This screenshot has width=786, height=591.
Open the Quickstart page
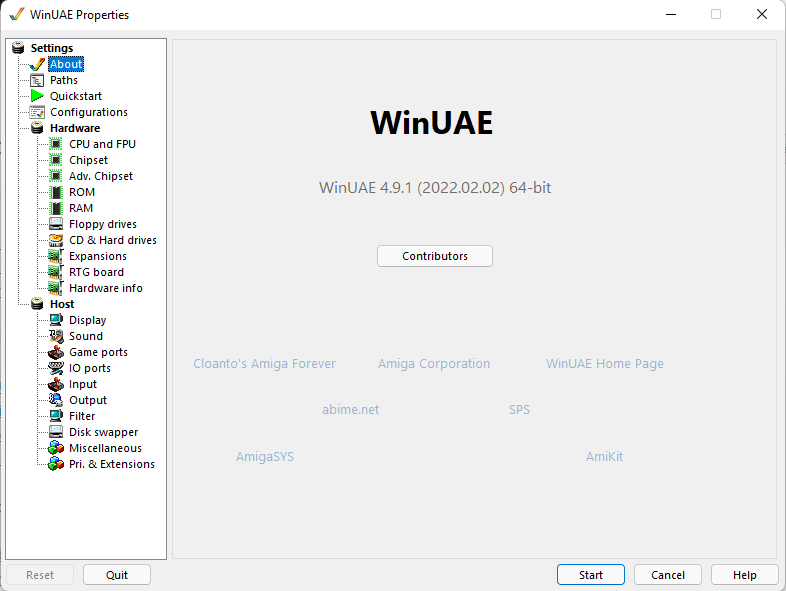(76, 96)
